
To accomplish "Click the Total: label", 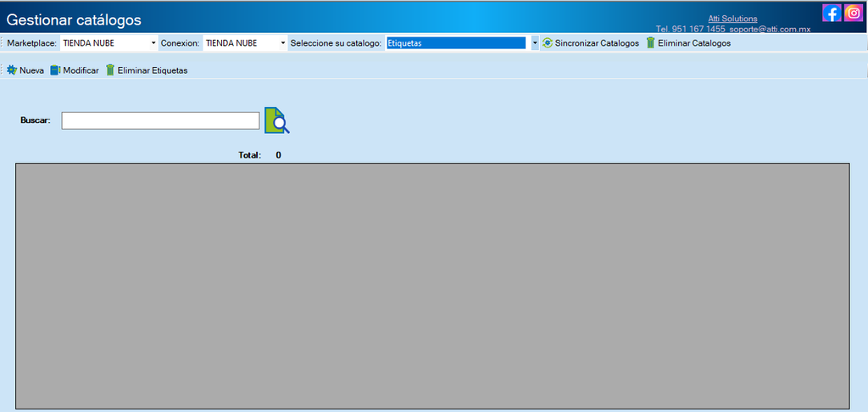I will click(x=250, y=155).
